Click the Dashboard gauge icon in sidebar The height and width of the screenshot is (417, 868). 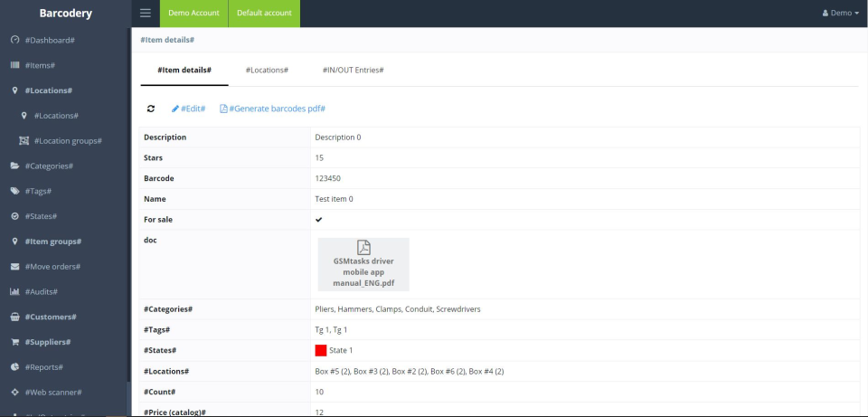click(15, 40)
